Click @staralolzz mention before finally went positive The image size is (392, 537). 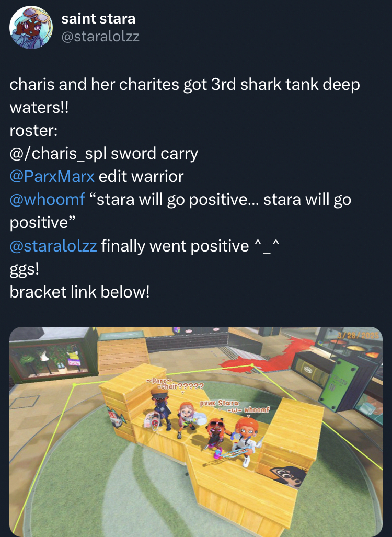[53, 246]
